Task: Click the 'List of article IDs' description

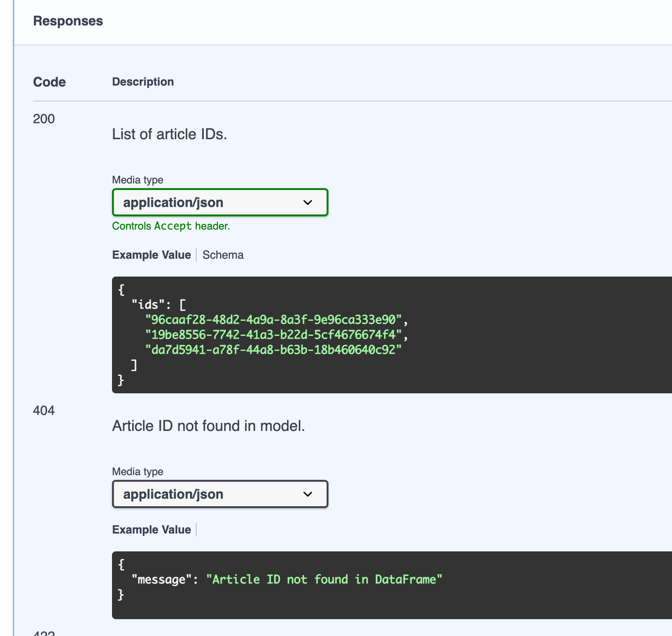Action: [x=170, y=134]
